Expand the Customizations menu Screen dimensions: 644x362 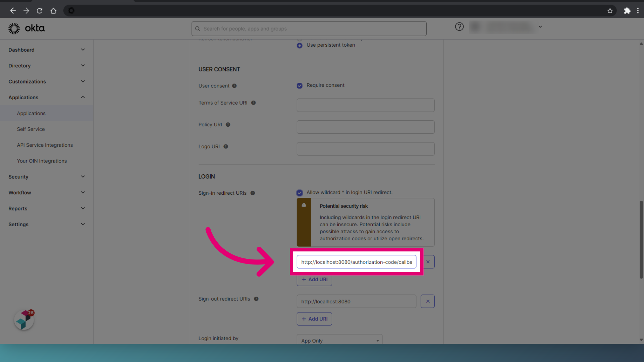click(x=47, y=81)
